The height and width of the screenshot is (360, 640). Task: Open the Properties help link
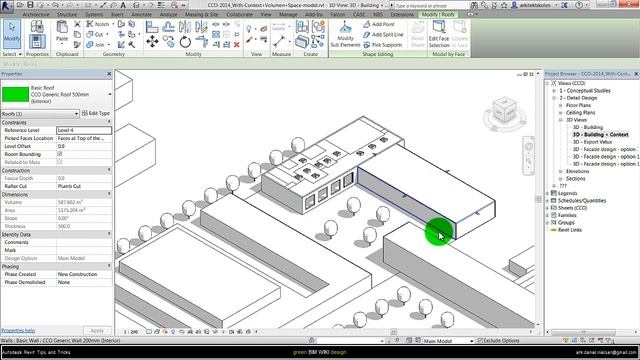18,331
